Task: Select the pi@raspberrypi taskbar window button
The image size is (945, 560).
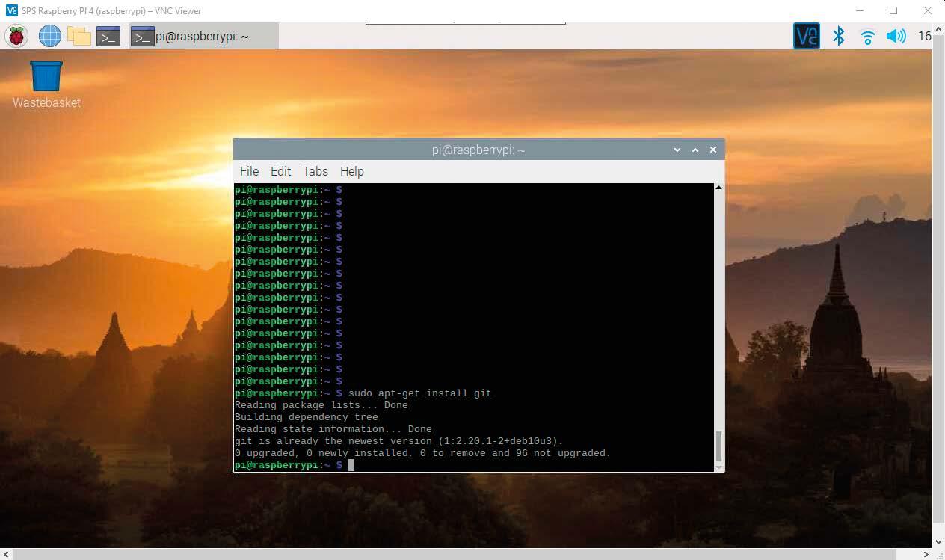Action: click(203, 36)
